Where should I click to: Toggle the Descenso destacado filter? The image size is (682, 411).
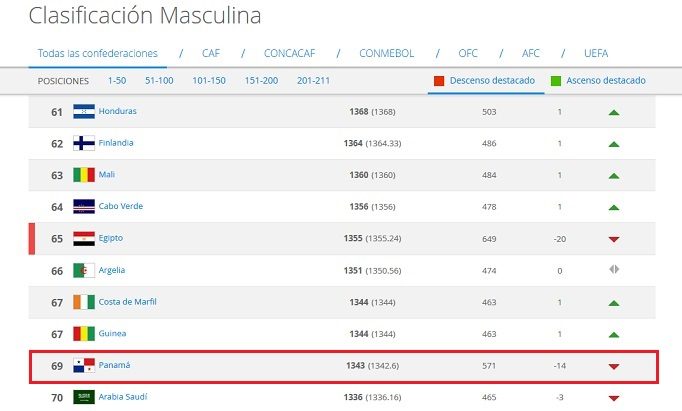point(483,81)
